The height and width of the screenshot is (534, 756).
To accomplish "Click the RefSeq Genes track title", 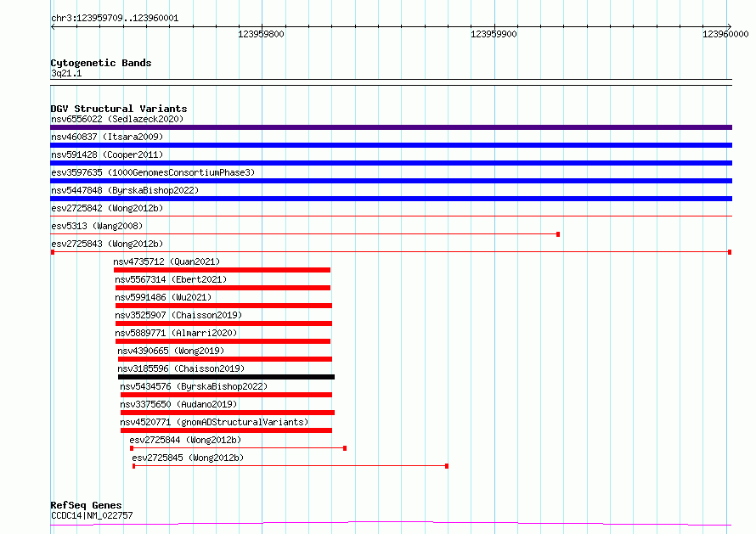I will (x=86, y=505).
